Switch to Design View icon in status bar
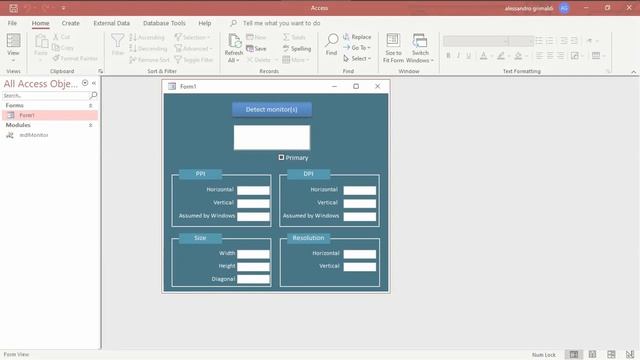The image size is (640, 360). (630, 354)
